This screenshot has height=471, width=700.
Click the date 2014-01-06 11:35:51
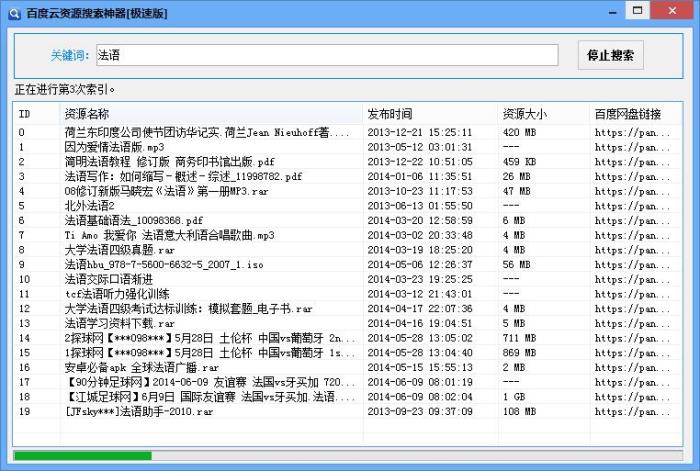tap(420, 176)
